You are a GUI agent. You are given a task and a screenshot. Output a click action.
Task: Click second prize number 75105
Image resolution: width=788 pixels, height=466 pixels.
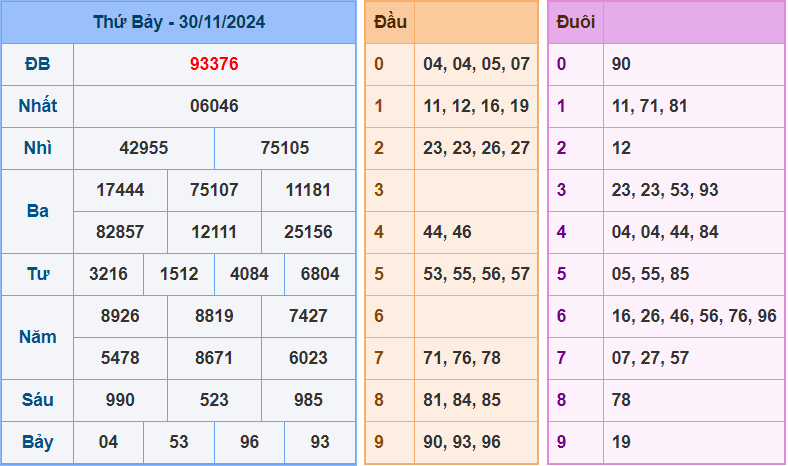click(285, 148)
